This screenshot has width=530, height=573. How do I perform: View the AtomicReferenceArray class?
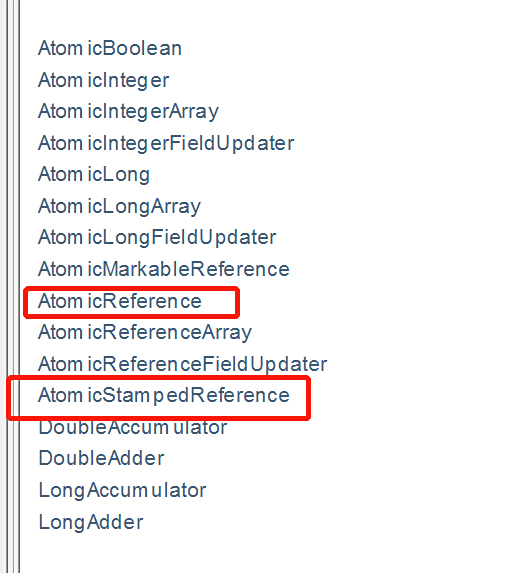pos(145,333)
